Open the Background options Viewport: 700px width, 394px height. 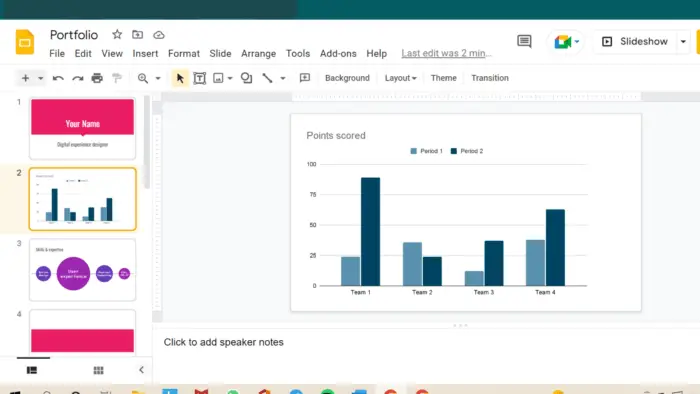click(347, 78)
